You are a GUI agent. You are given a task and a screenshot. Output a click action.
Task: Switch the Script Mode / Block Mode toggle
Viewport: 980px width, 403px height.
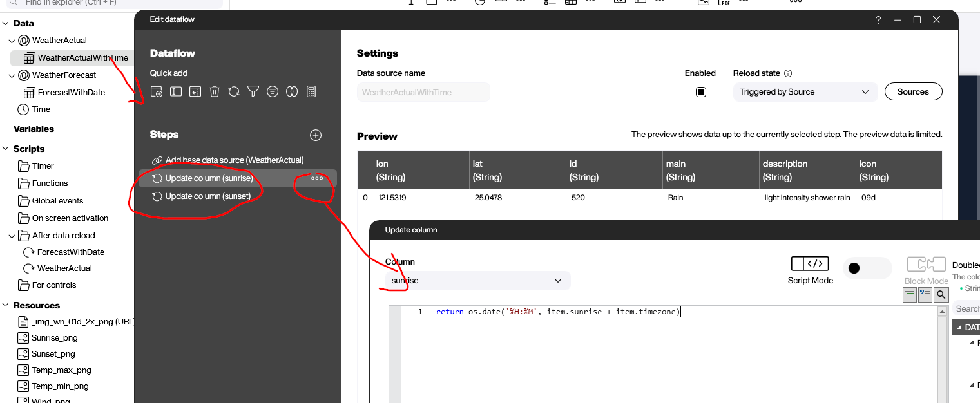coord(867,268)
